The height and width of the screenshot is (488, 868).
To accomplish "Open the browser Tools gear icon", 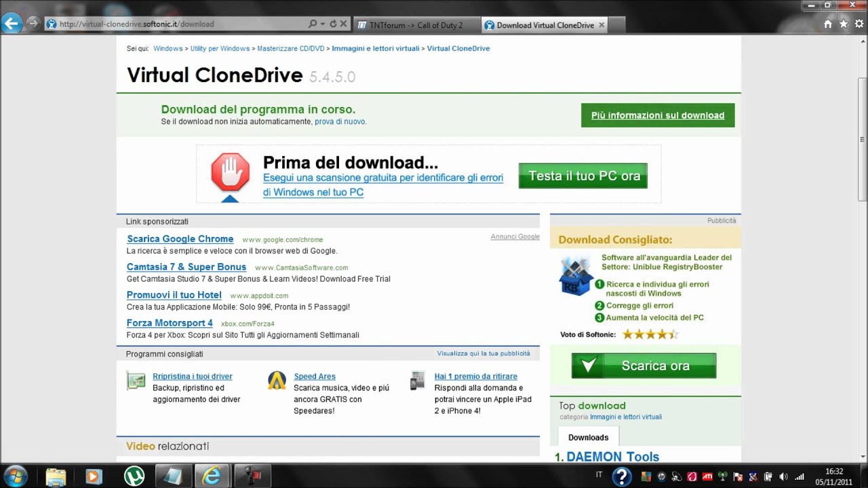I will (859, 24).
